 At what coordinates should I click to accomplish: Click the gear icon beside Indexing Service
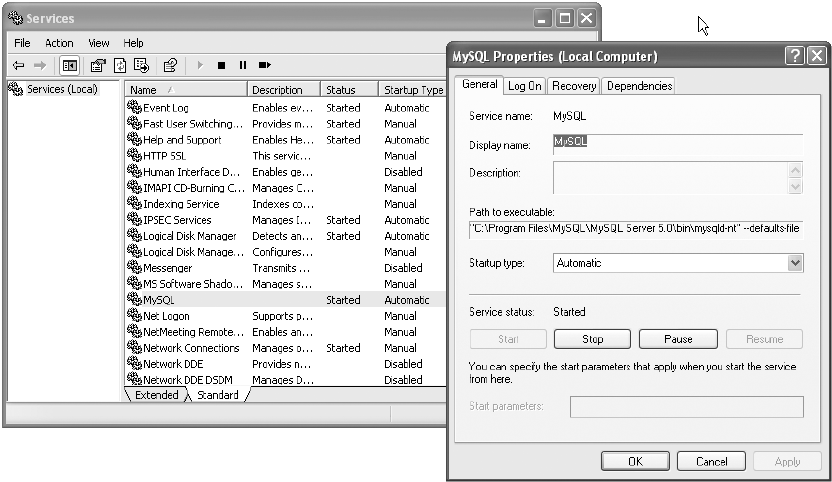click(134, 203)
